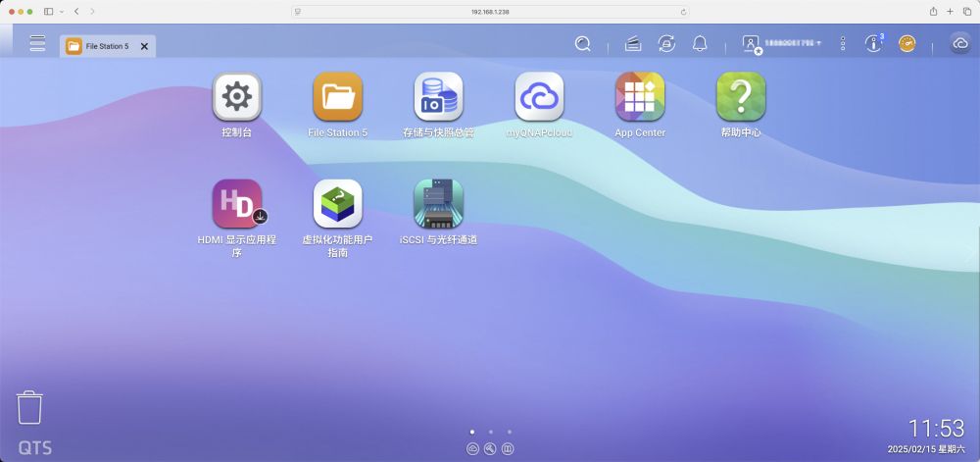Image resolution: width=980 pixels, height=462 pixels.
Task: Open the external devices icon
Action: pos(666,44)
